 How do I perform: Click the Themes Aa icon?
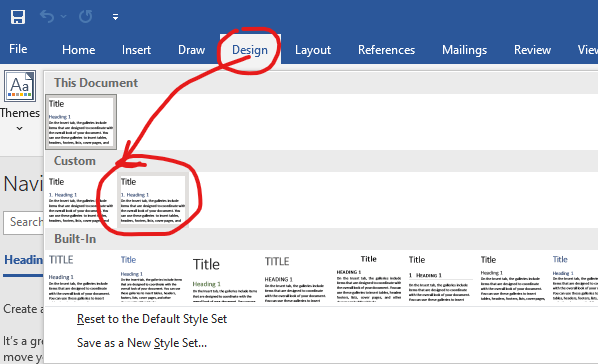pyautogui.click(x=20, y=86)
